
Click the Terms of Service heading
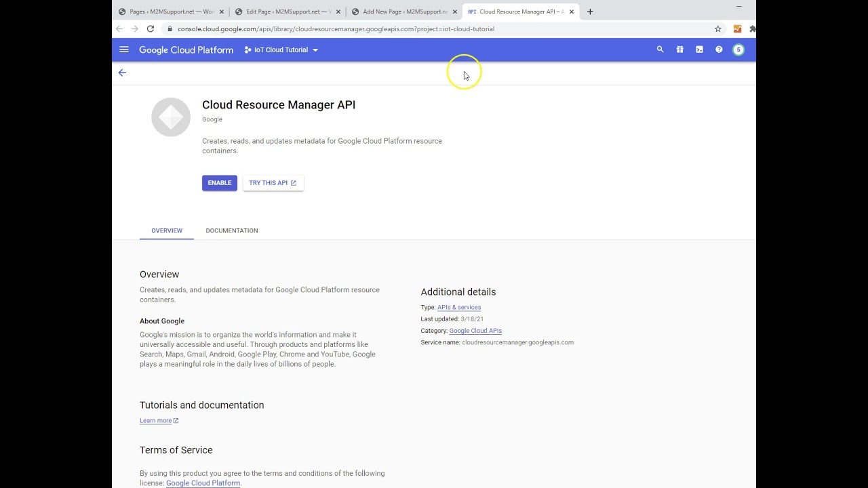coord(176,450)
